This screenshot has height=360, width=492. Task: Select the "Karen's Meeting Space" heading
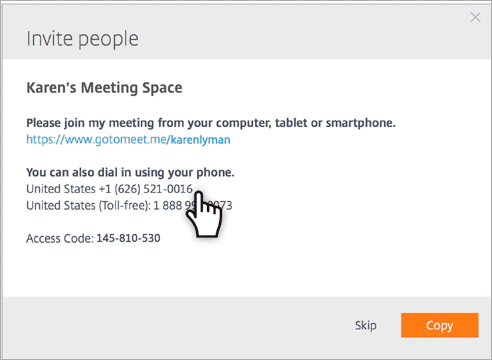point(104,88)
